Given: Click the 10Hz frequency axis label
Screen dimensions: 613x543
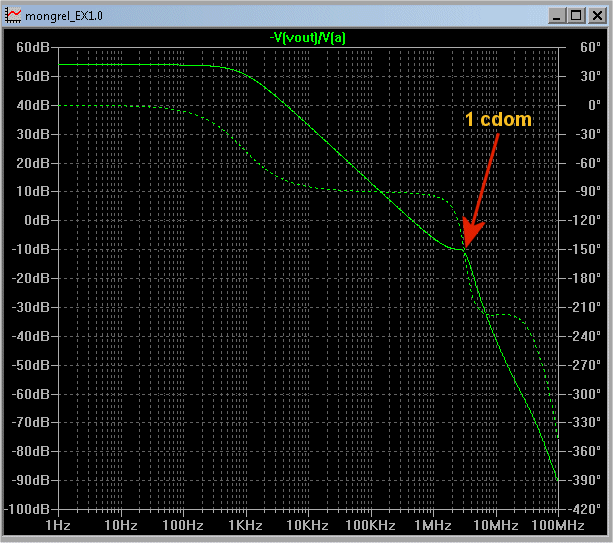Looking at the screenshot, I should pos(121,525).
